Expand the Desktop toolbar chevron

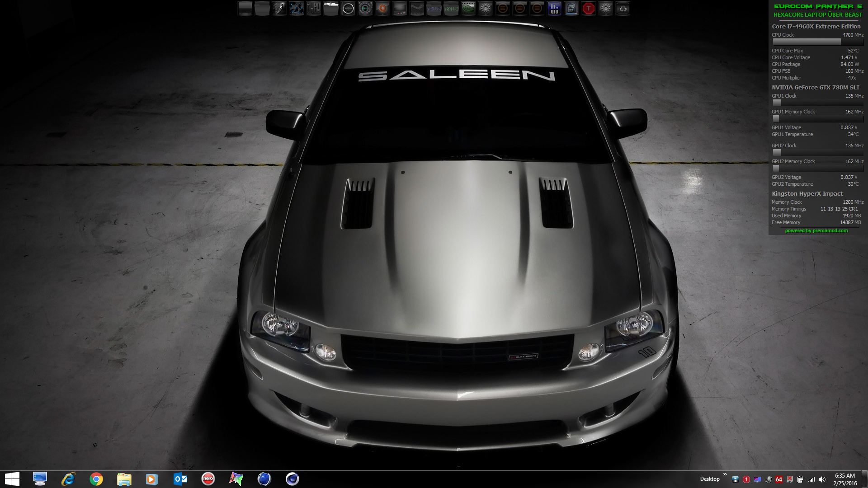tap(725, 474)
